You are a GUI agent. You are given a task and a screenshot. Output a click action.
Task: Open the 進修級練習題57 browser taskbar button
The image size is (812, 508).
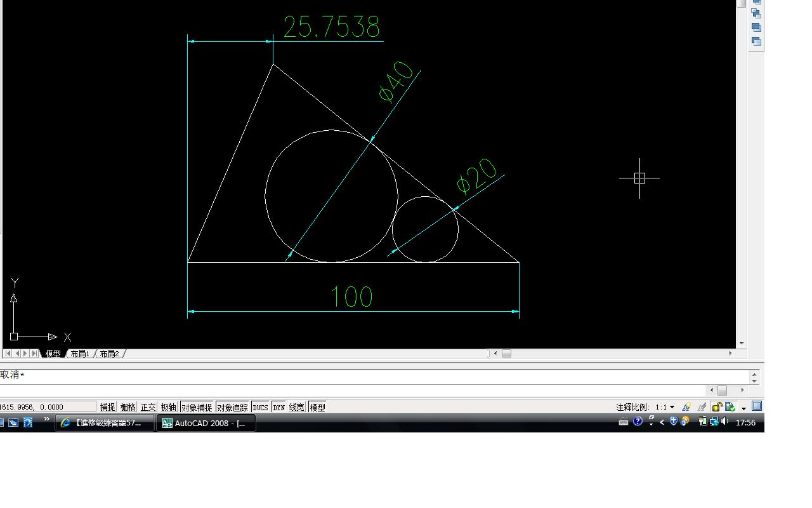(105, 423)
